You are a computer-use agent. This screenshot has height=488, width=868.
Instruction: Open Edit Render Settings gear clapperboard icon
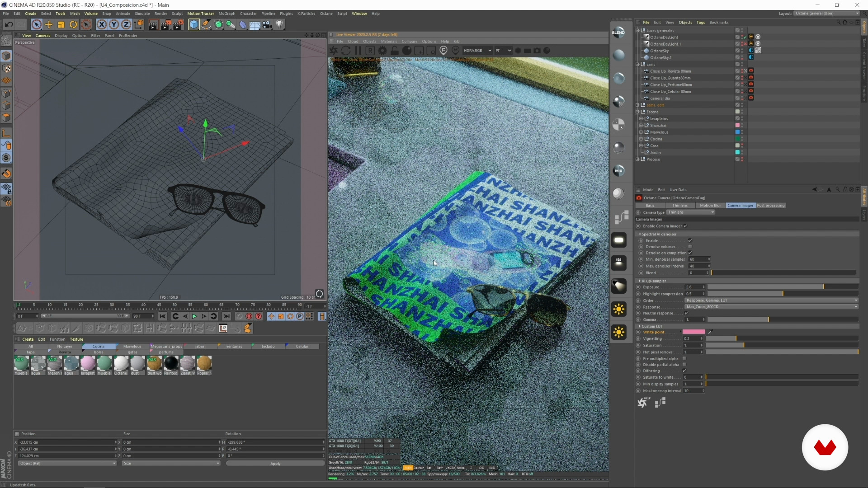point(178,24)
